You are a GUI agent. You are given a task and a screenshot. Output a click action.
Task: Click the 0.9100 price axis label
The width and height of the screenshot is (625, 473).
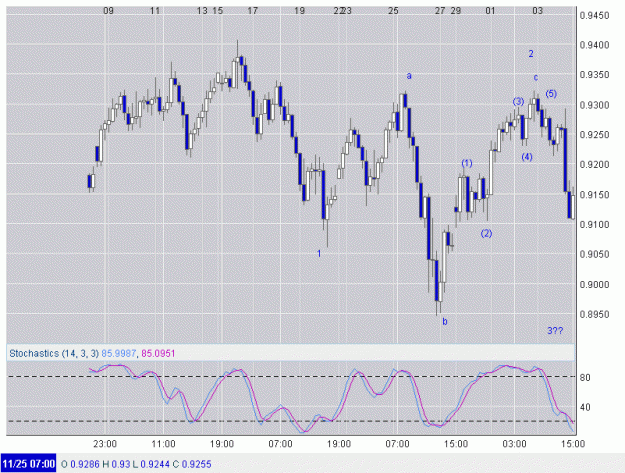[x=594, y=225]
